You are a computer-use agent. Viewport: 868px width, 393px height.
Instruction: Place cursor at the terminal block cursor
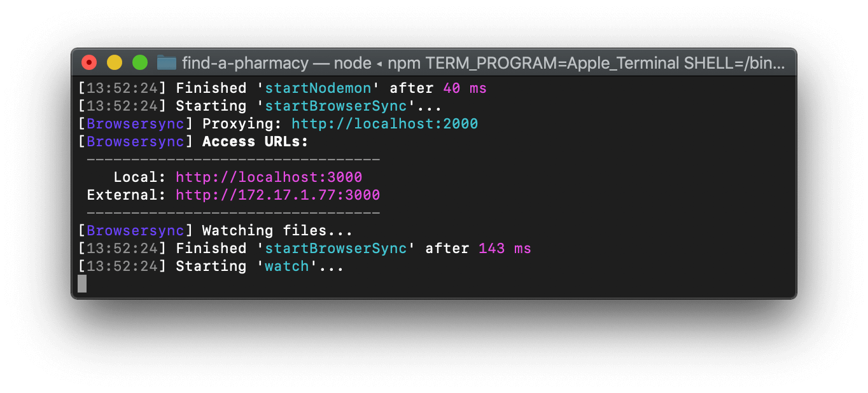coord(81,284)
